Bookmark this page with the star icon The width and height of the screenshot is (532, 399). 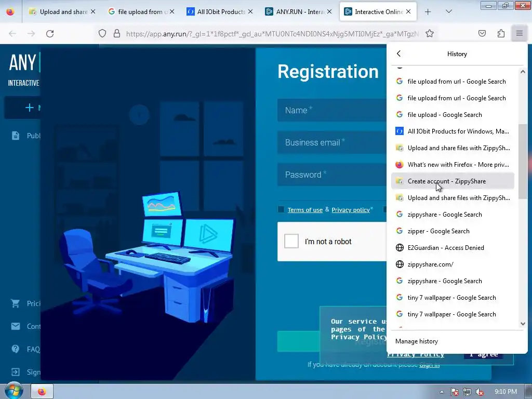tap(430, 33)
